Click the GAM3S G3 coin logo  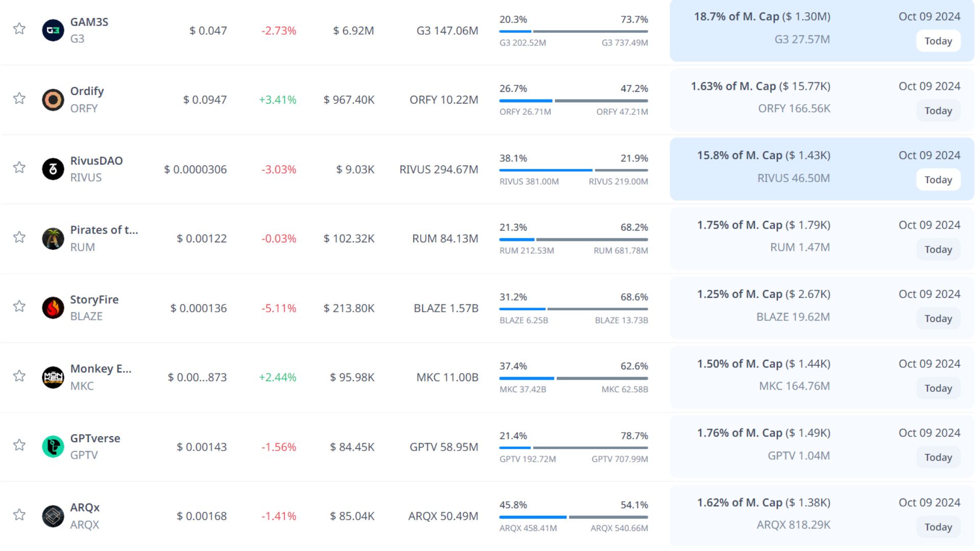(x=53, y=30)
